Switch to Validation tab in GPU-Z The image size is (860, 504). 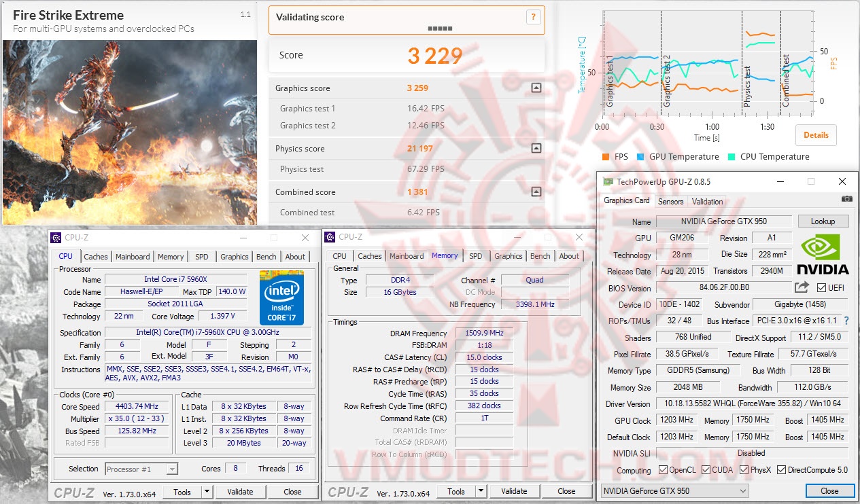pyautogui.click(x=707, y=201)
